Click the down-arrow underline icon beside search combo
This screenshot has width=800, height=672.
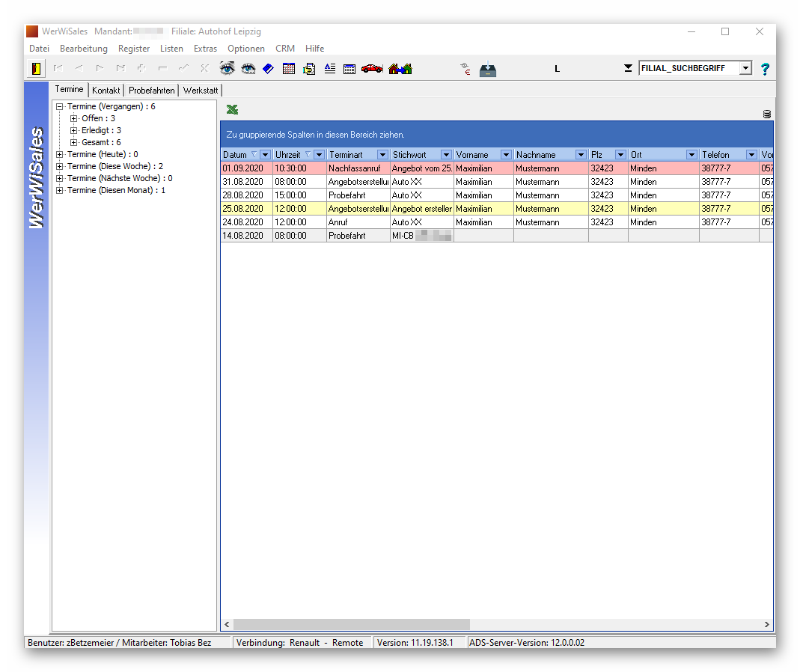tap(628, 68)
